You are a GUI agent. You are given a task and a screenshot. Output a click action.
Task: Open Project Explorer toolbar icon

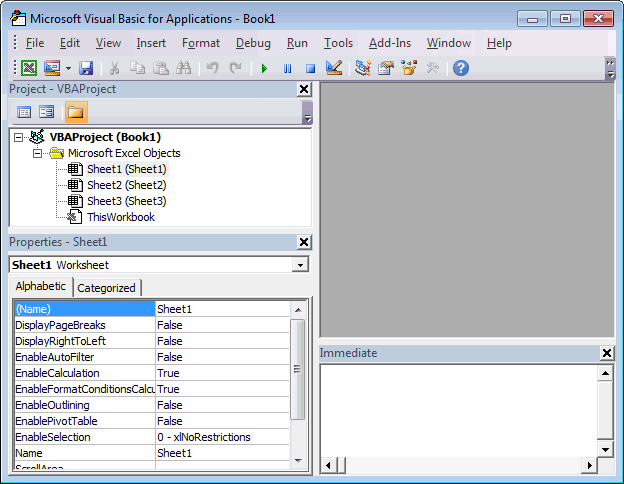pyautogui.click(x=363, y=68)
